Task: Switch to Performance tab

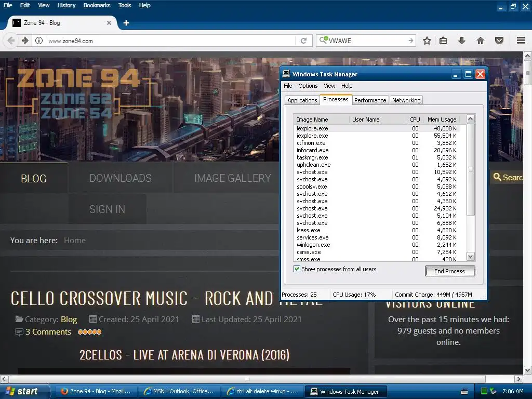Action: 370,100
